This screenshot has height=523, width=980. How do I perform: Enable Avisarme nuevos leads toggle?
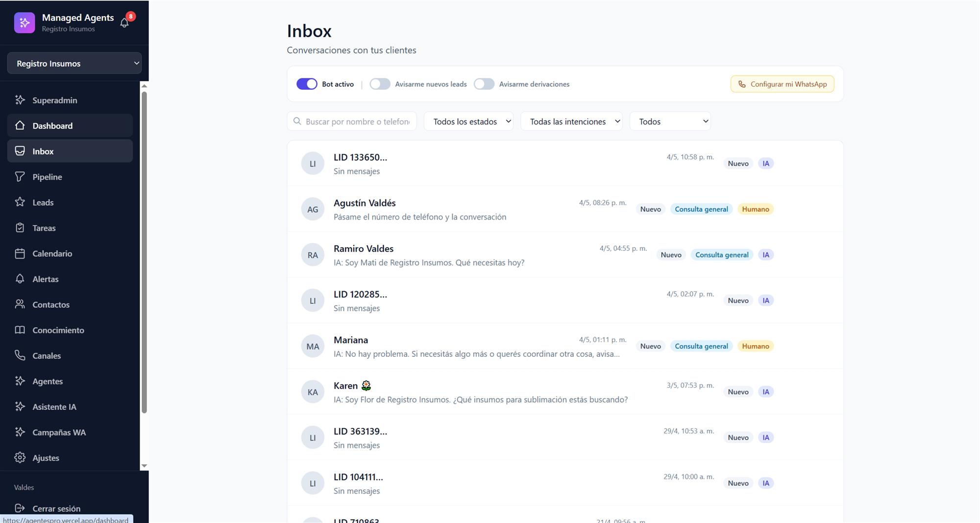pyautogui.click(x=380, y=84)
